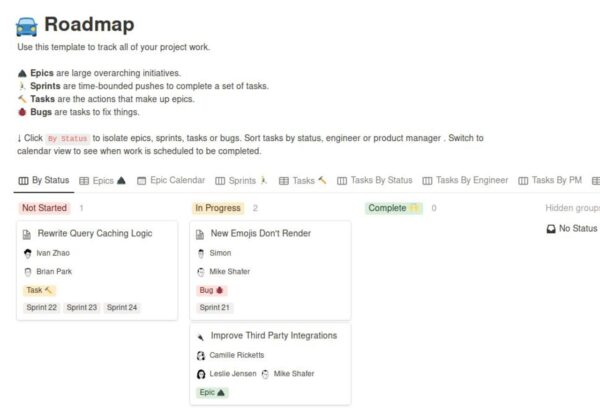Click the car emoji page icon
The height and width of the screenshot is (419, 600).
28,26
